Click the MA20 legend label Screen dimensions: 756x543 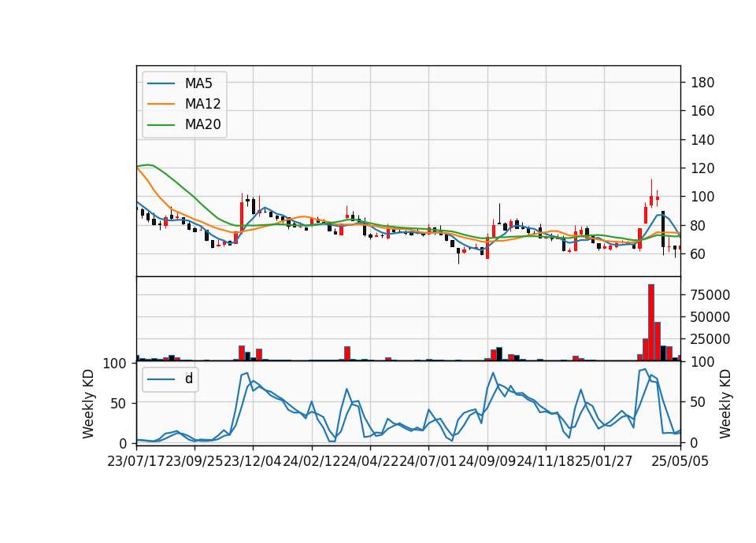[x=202, y=124]
